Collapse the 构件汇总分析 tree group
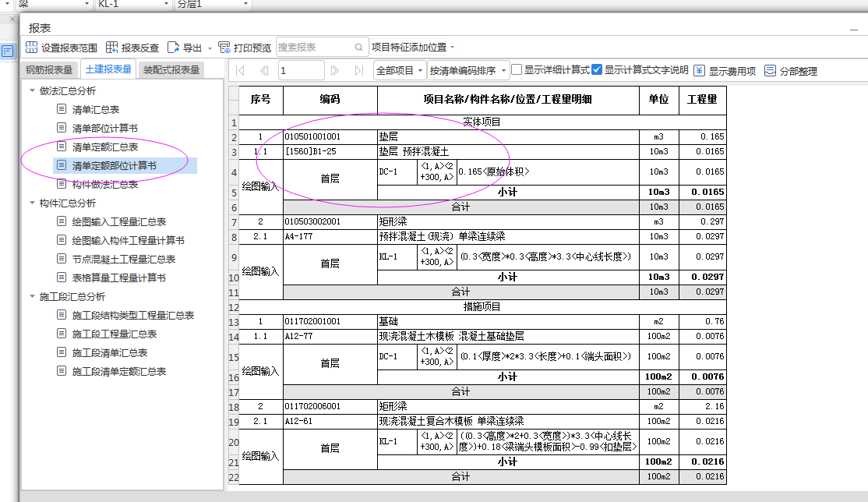Screen dimensions: 868x502 (32, 203)
